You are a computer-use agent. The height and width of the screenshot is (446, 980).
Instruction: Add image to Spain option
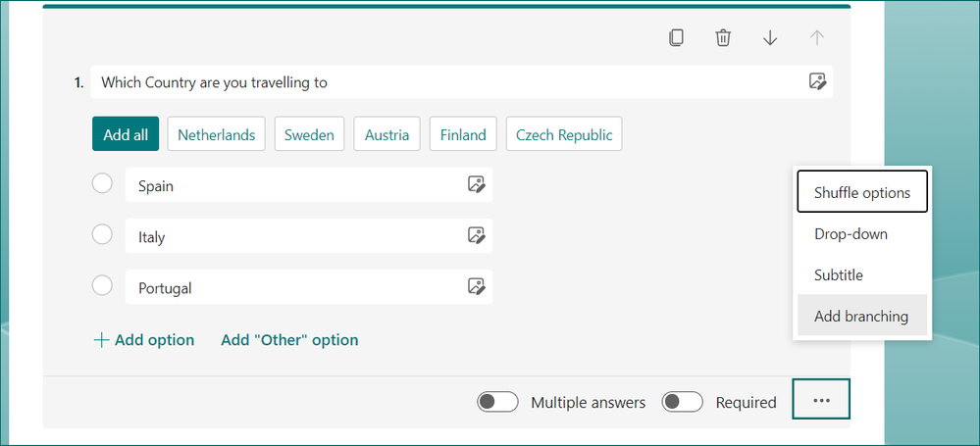476,184
